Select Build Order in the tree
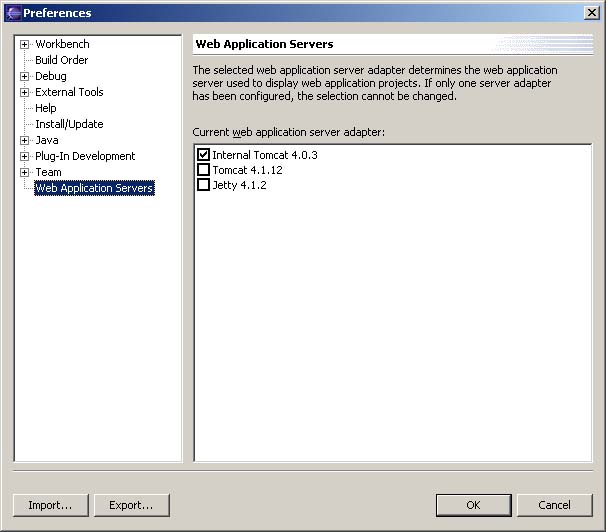Screen dimensions: 606x532 (x=61, y=60)
